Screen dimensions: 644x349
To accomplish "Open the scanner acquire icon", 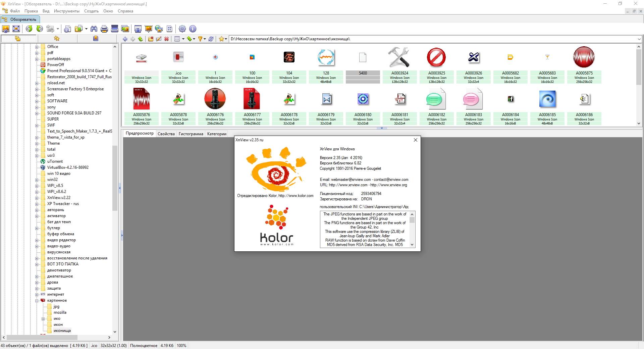I will 115,29.
